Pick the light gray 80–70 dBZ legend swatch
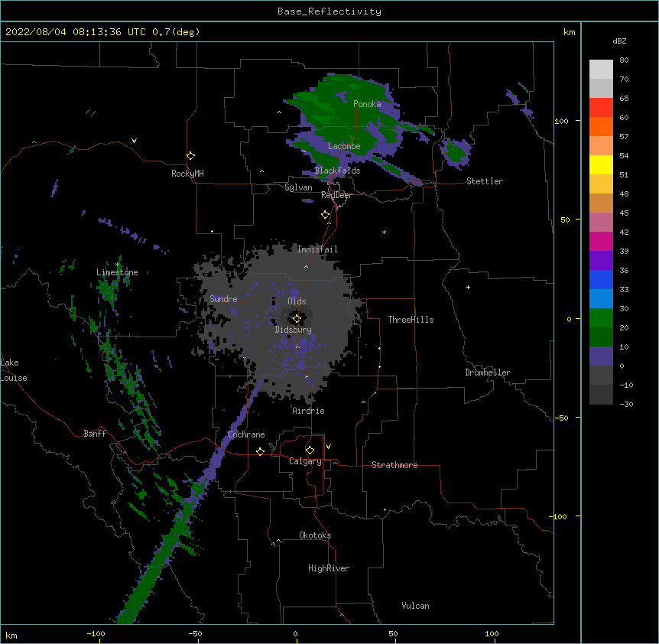Viewport: 659px width, 644px height. [601, 70]
